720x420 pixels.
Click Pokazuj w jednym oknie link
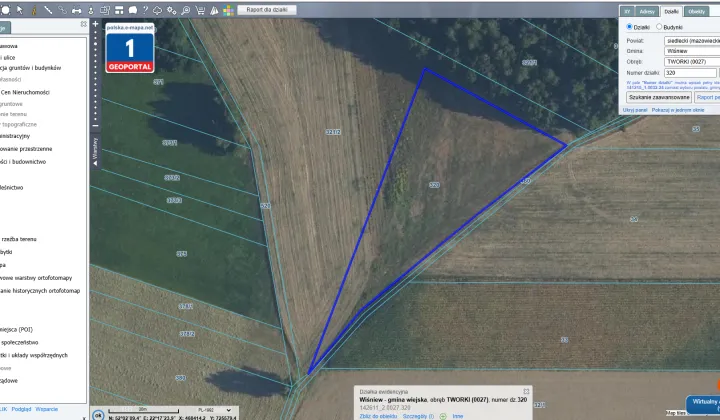click(678, 110)
